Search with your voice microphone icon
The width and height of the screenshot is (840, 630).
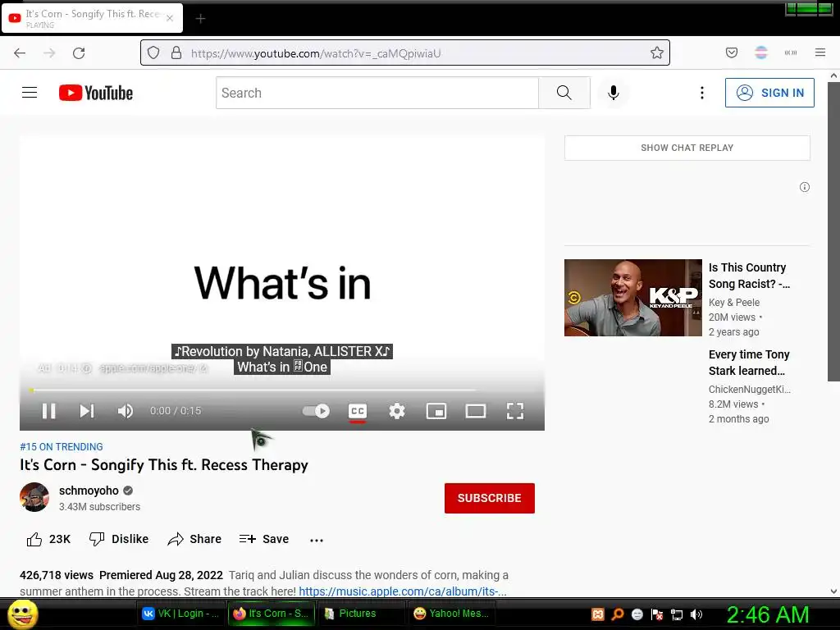[614, 93]
